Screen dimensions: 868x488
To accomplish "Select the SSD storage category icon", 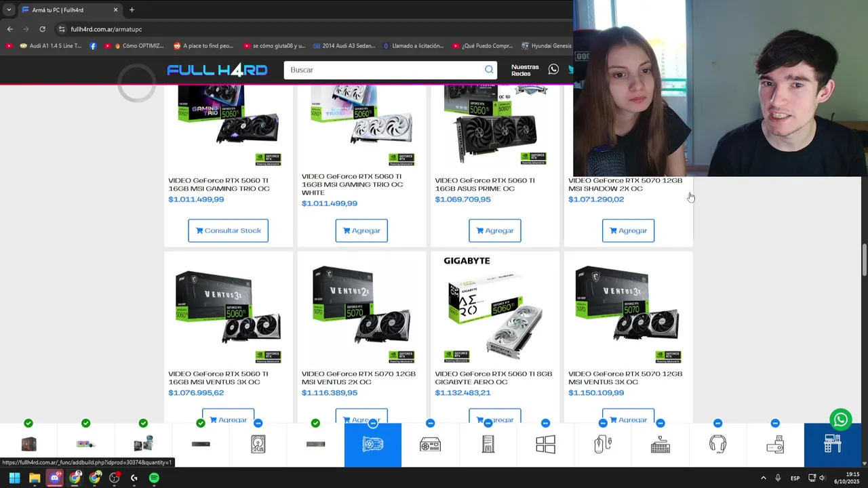I will [x=315, y=445].
